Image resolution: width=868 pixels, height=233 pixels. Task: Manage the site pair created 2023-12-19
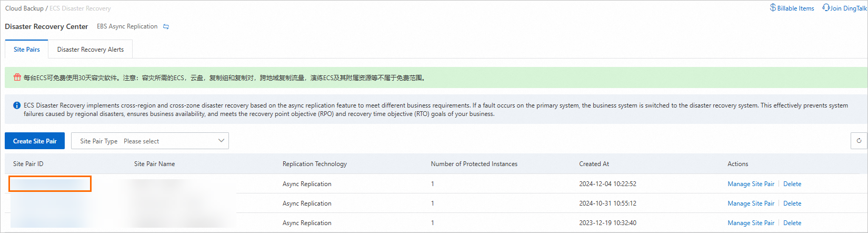click(751, 223)
